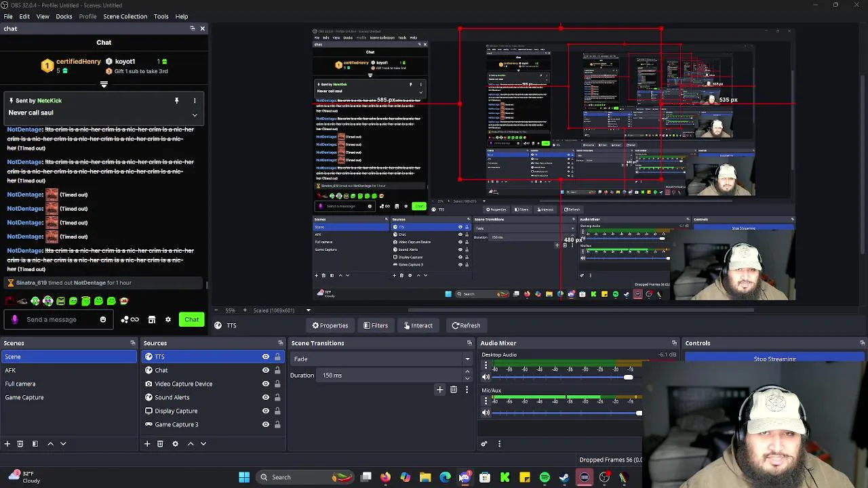Open the Desktop Audio three-dot options
The width and height of the screenshot is (868, 488).
486,367
